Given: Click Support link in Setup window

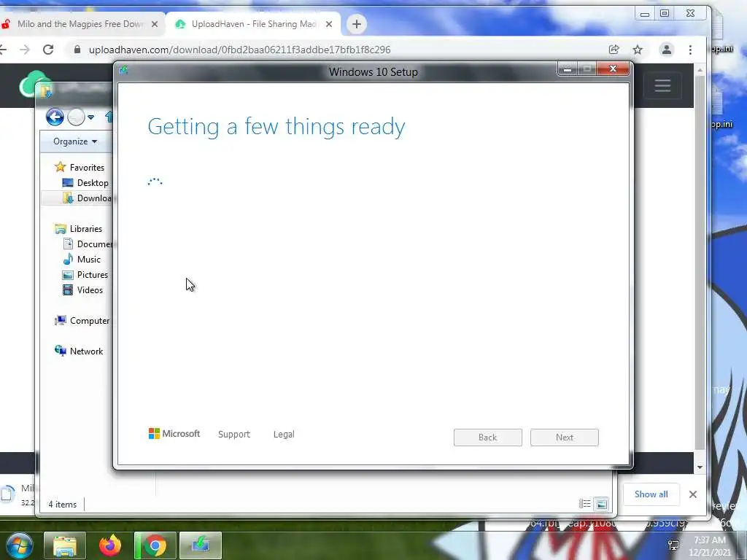Looking at the screenshot, I should coord(234,435).
